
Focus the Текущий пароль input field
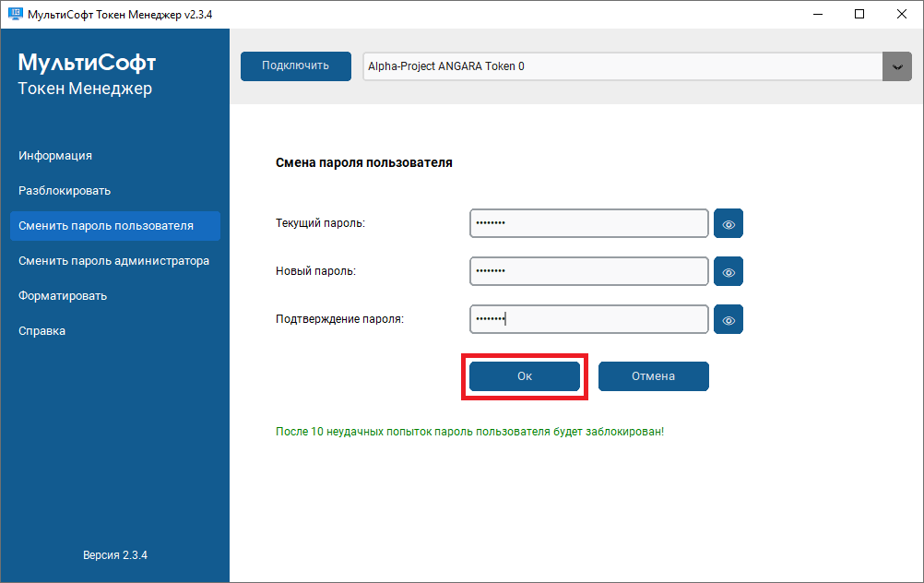point(588,223)
